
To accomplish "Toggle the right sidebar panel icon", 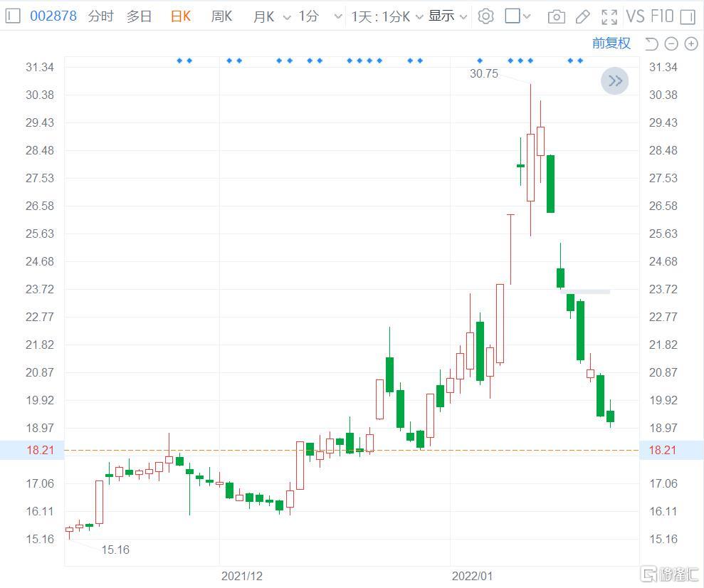I will pyautogui.click(x=688, y=17).
